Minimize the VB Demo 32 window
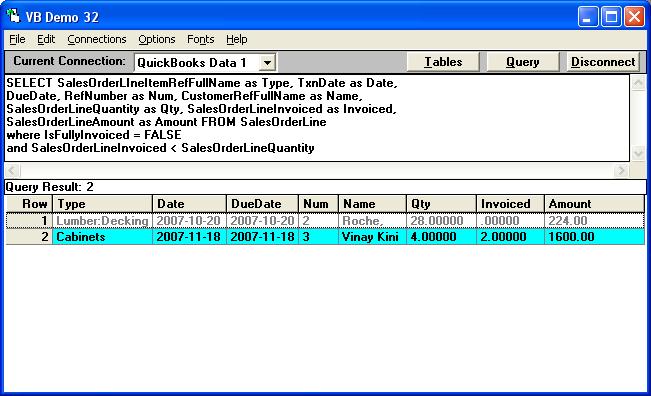The image size is (651, 396). click(x=587, y=17)
